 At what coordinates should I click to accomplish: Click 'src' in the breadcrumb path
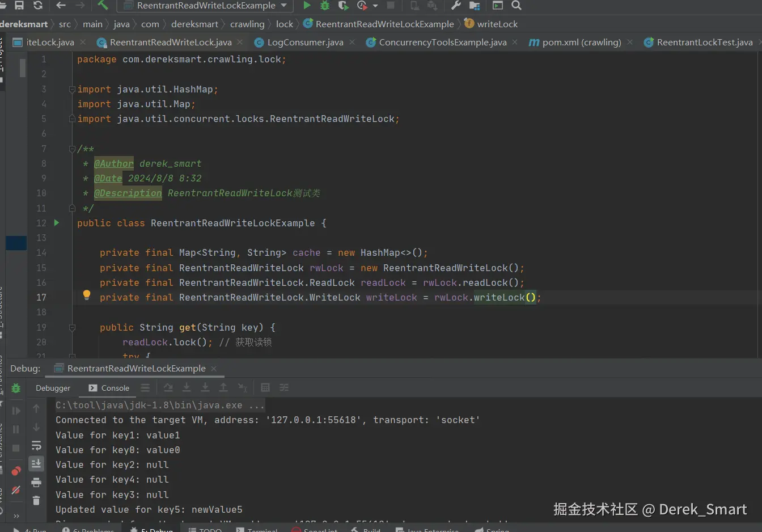click(65, 24)
